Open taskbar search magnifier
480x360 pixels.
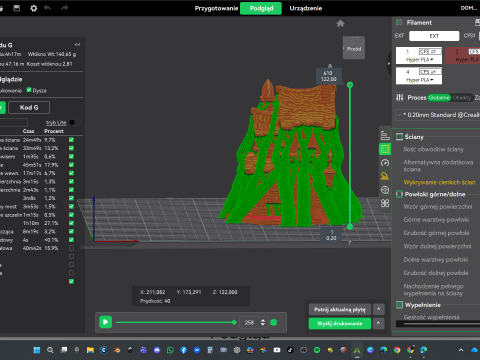pos(50,350)
